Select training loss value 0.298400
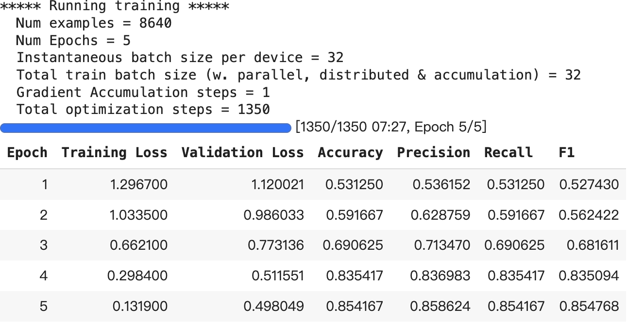 point(137,276)
